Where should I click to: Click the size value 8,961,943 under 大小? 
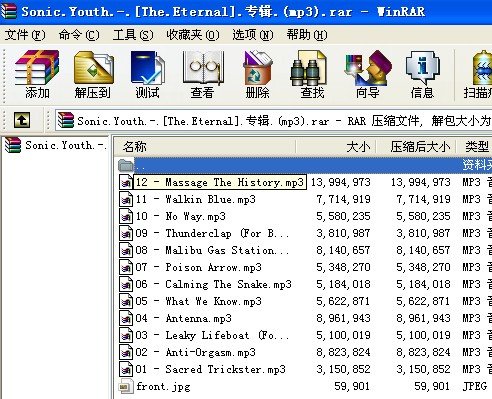343,318
